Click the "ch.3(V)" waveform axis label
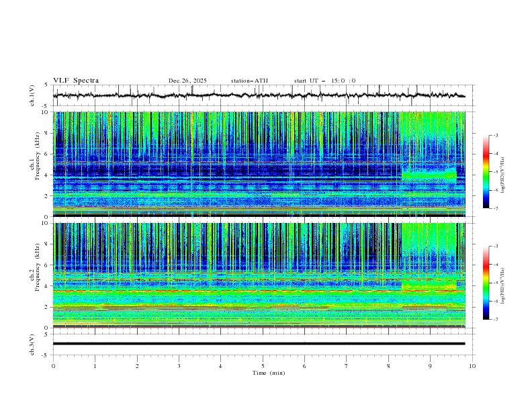 coord(32,345)
